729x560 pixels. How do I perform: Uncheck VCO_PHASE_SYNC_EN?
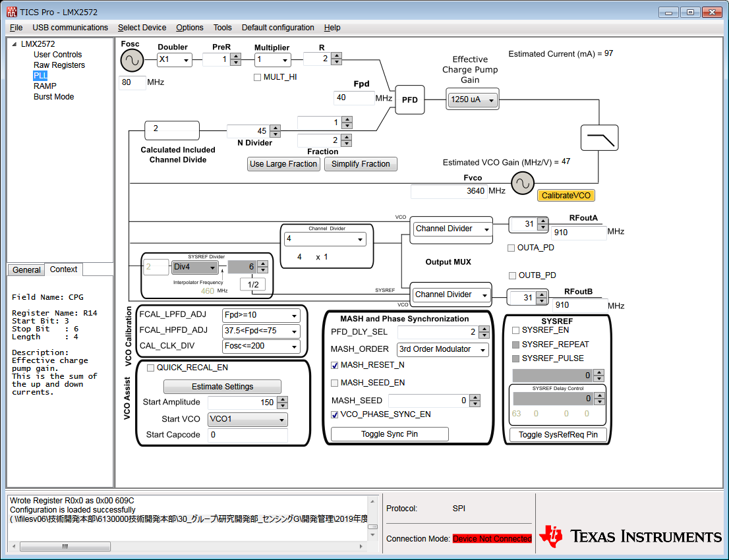pyautogui.click(x=334, y=414)
